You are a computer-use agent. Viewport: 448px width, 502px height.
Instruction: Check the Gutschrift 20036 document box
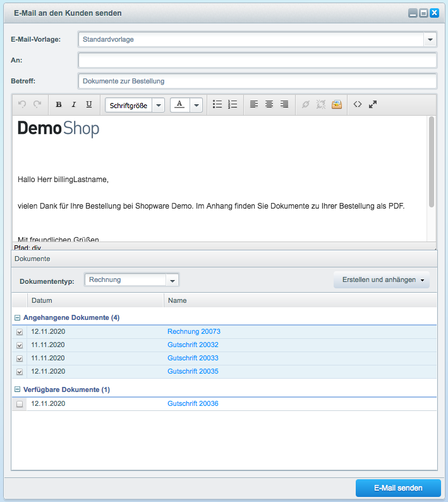click(20, 404)
